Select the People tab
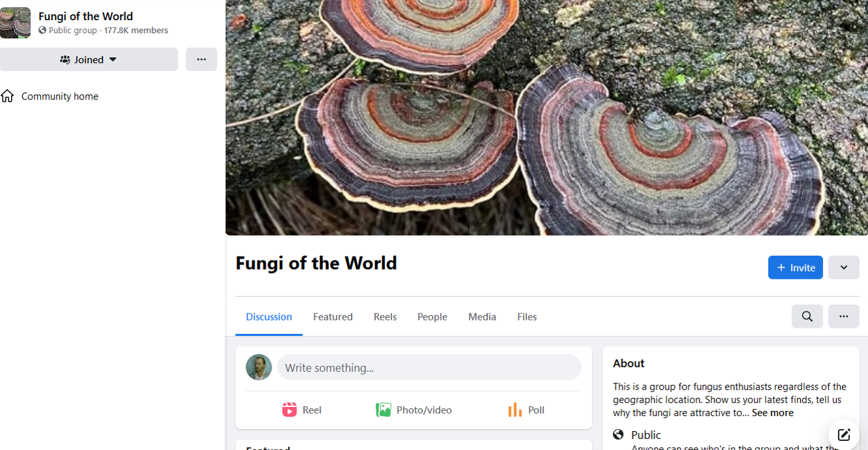Viewport: 868px width, 450px height. pos(432,316)
